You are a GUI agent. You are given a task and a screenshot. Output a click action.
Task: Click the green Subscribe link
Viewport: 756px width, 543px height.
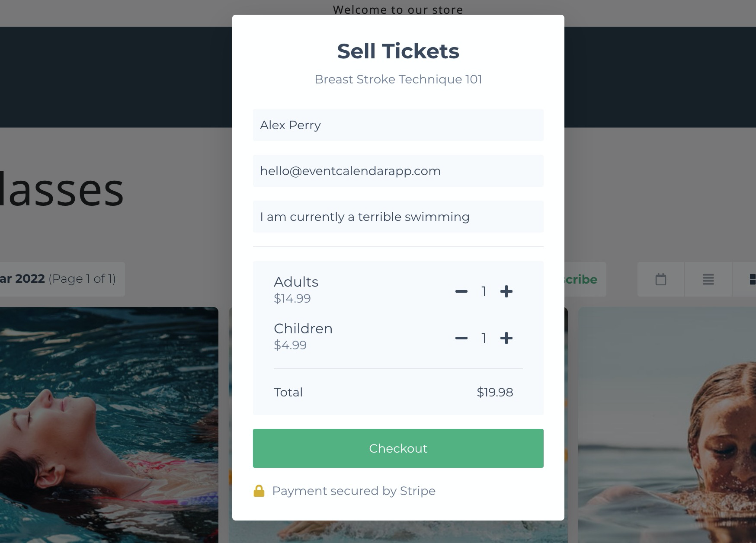580,279
